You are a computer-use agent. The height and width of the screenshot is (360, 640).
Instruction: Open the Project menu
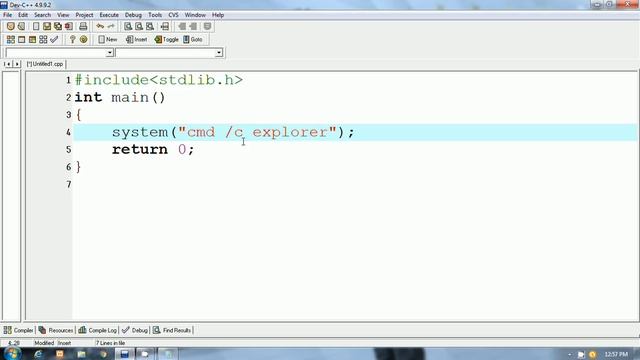pyautogui.click(x=84, y=15)
